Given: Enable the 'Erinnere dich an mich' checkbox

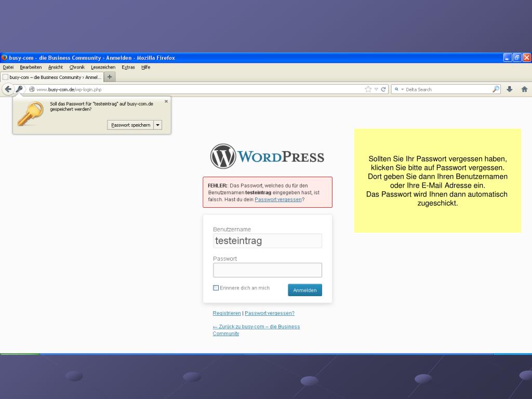Looking at the screenshot, I should [216, 288].
